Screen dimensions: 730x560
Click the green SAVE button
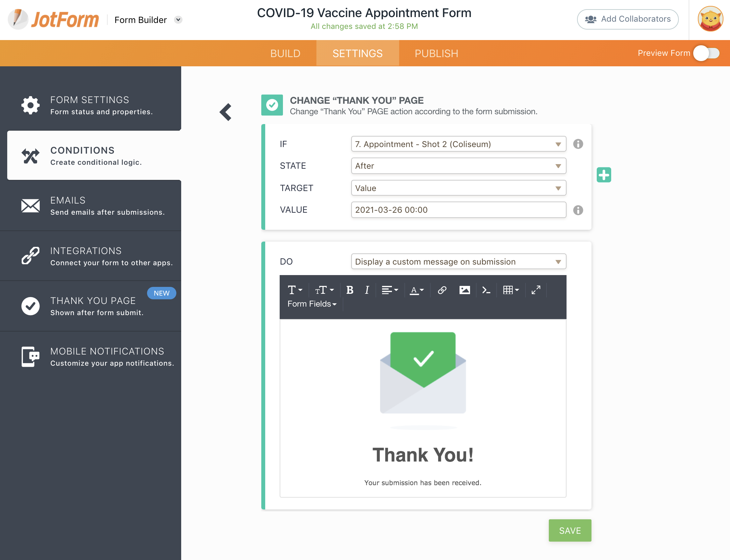tap(570, 530)
